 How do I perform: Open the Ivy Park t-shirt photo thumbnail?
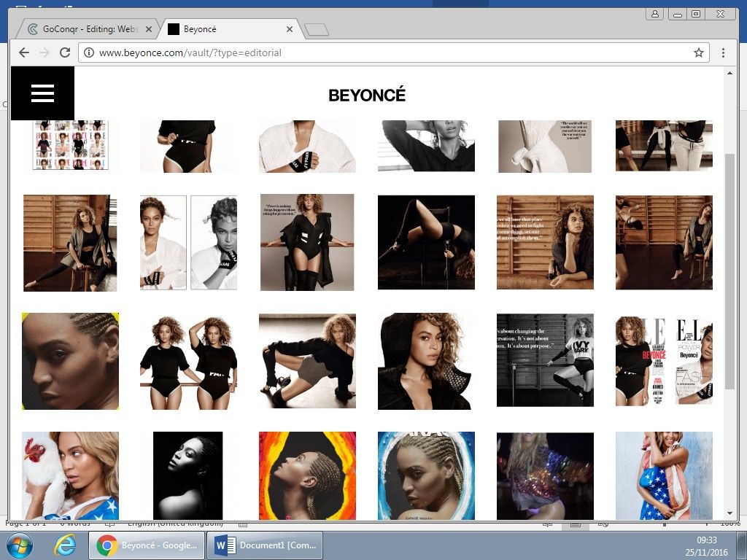(545, 360)
